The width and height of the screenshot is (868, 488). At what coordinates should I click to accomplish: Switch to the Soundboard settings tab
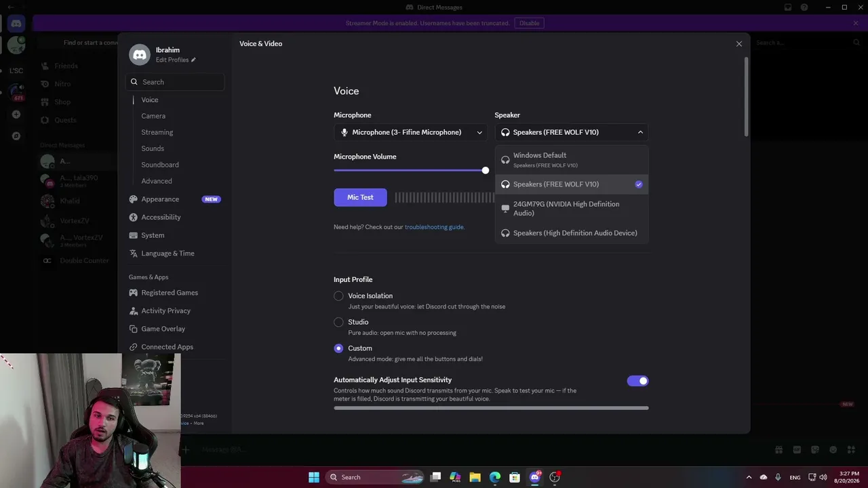(160, 165)
